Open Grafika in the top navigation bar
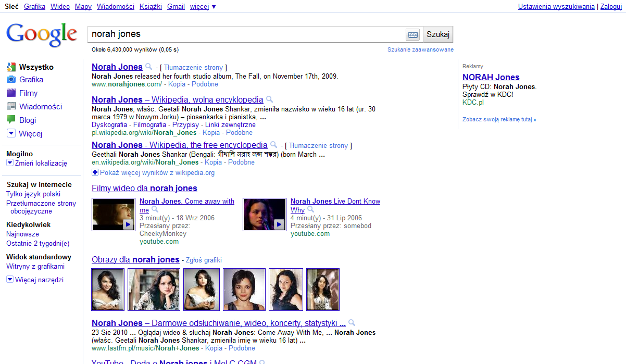Viewport: 626px width, 364px height. click(x=35, y=7)
